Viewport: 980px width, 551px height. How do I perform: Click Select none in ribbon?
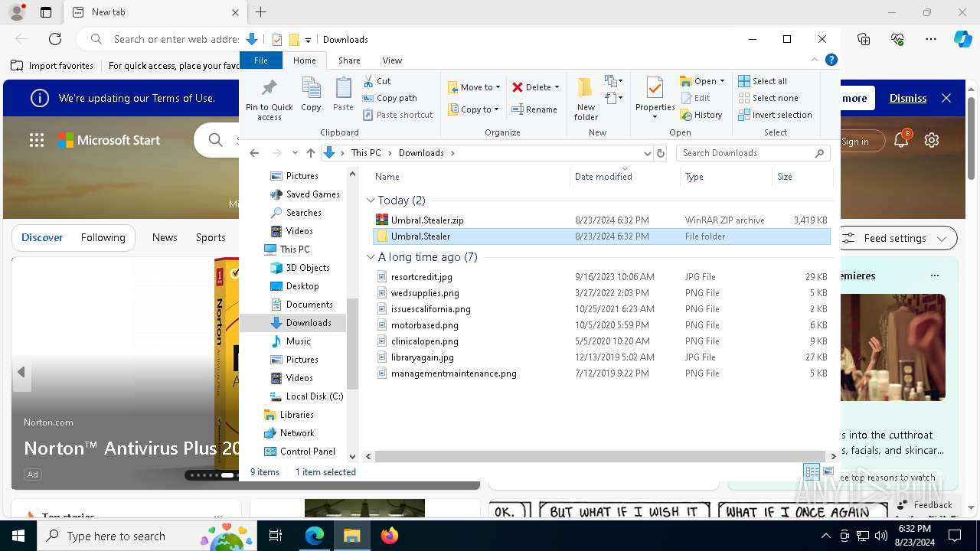coord(768,98)
